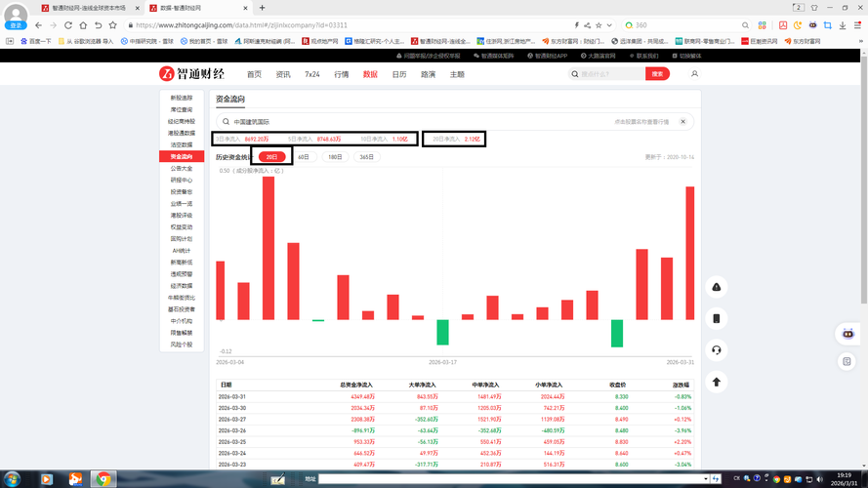The height and width of the screenshot is (488, 868).
Task: Click the 智通财经APP link in top bar
Action: (x=547, y=56)
